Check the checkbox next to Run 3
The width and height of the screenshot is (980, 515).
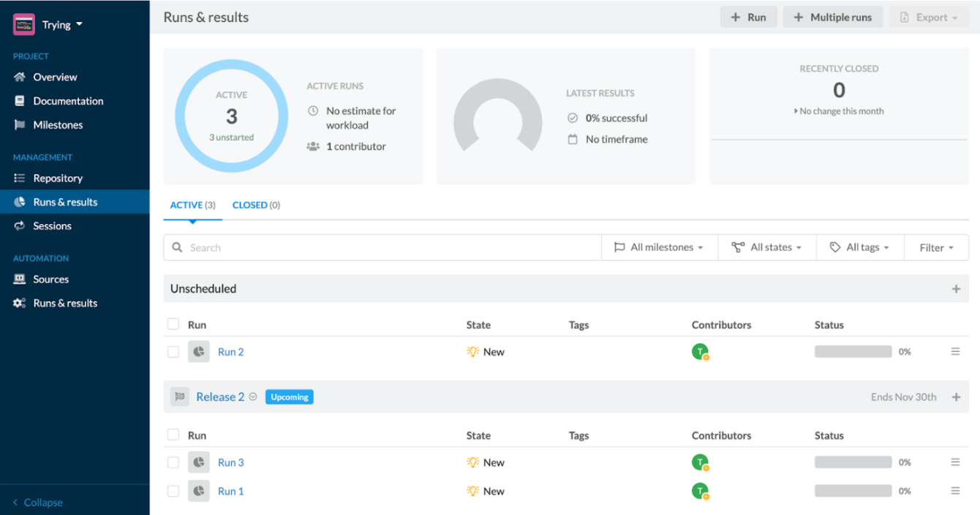coord(173,462)
